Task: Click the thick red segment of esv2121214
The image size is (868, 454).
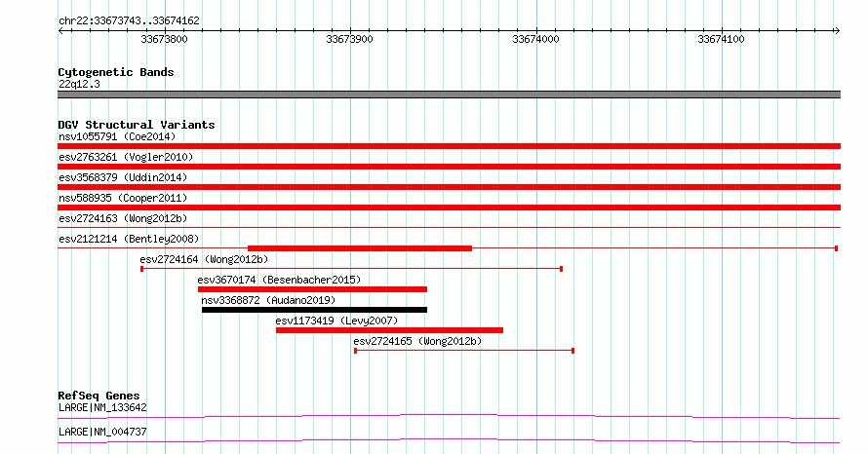Action: 360,248
